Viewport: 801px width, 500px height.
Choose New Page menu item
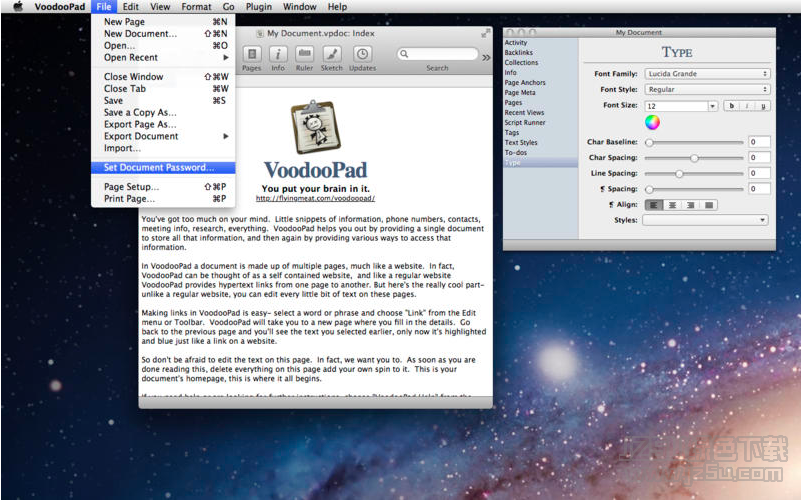click(x=163, y=22)
